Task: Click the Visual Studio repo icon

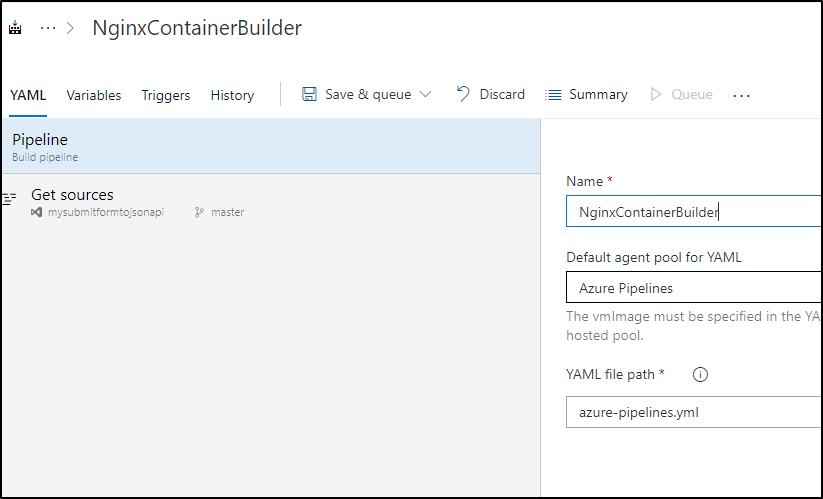Action: click(x=36, y=213)
